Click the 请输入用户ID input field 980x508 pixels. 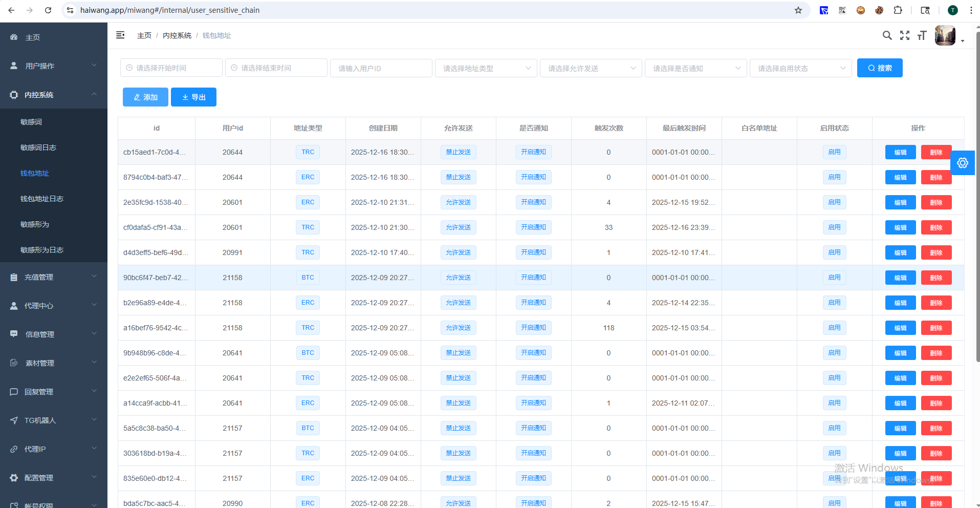[x=381, y=68]
